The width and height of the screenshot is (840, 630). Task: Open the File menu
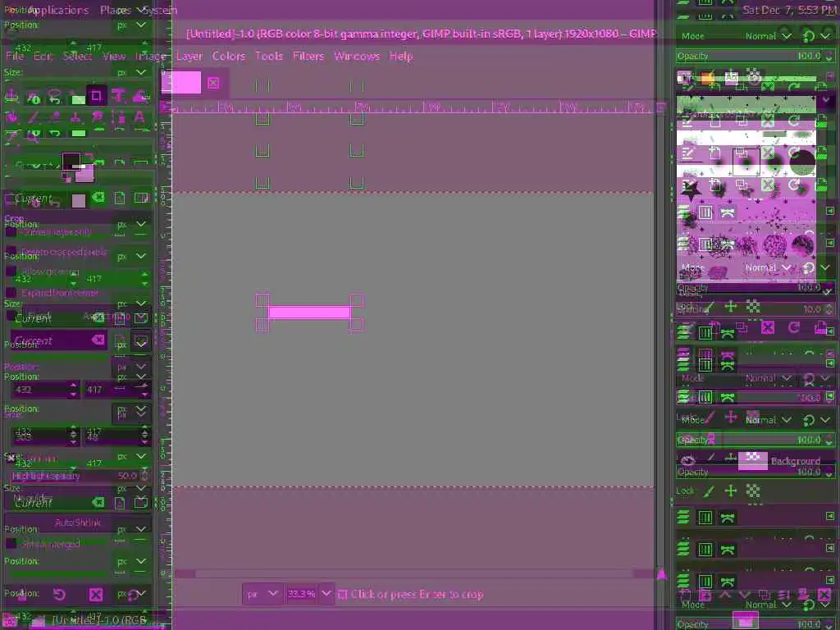coord(15,56)
